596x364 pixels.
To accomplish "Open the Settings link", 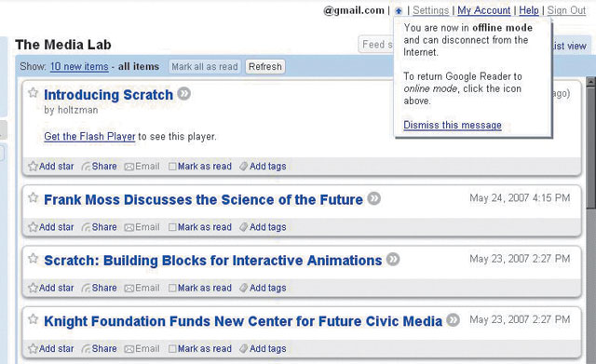I will tap(430, 10).
